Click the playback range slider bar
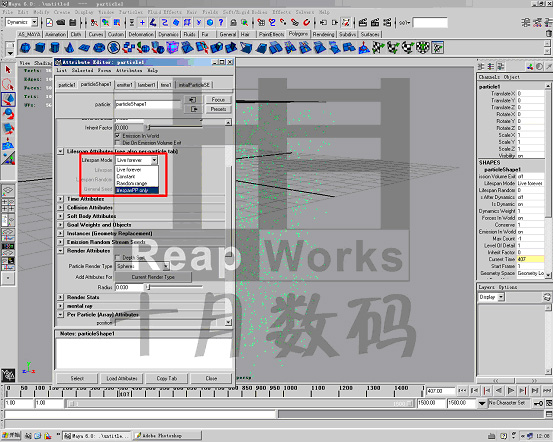This screenshot has height=442, width=553. click(240, 403)
